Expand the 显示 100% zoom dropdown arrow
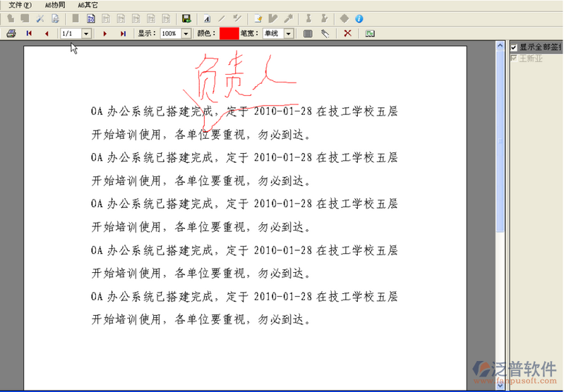 [186, 33]
